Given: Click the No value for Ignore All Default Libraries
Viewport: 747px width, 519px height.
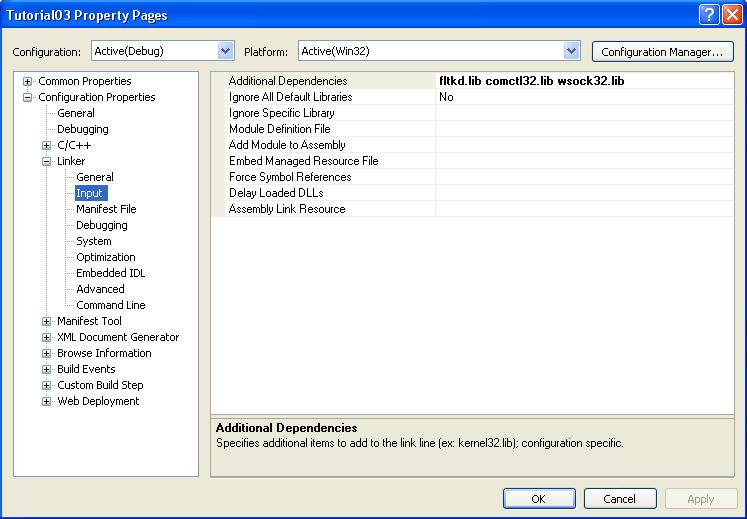Looking at the screenshot, I should (446, 97).
